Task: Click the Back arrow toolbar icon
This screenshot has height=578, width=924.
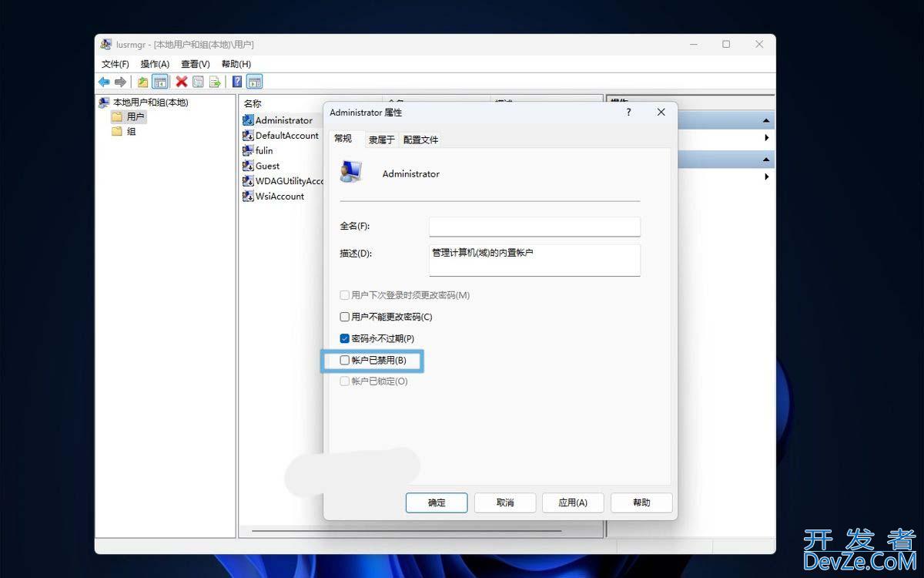Action: click(x=104, y=82)
